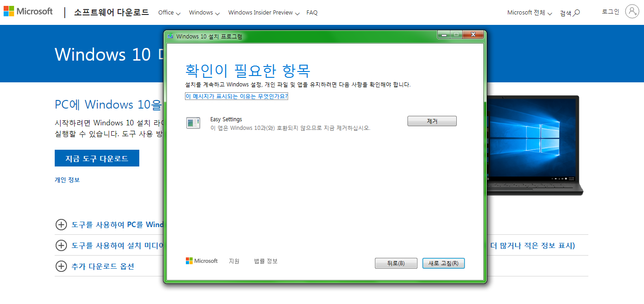Click the Microsoft logo in page header
Image resolution: width=644 pixels, height=304 pixels.
[28, 12]
